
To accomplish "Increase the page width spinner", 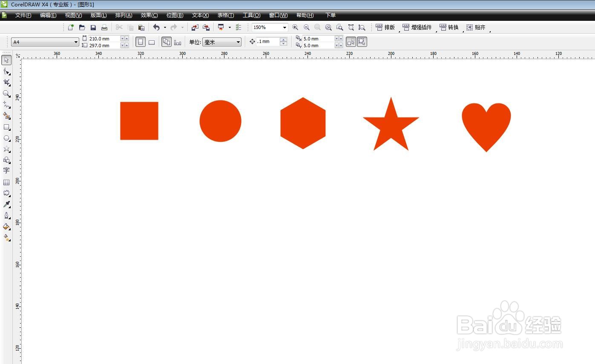I will point(126,39).
